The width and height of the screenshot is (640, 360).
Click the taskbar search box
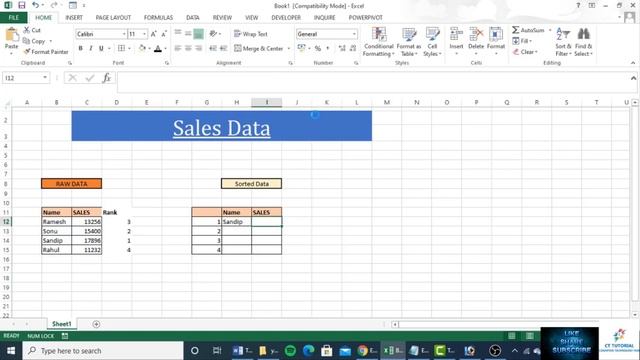(103, 351)
